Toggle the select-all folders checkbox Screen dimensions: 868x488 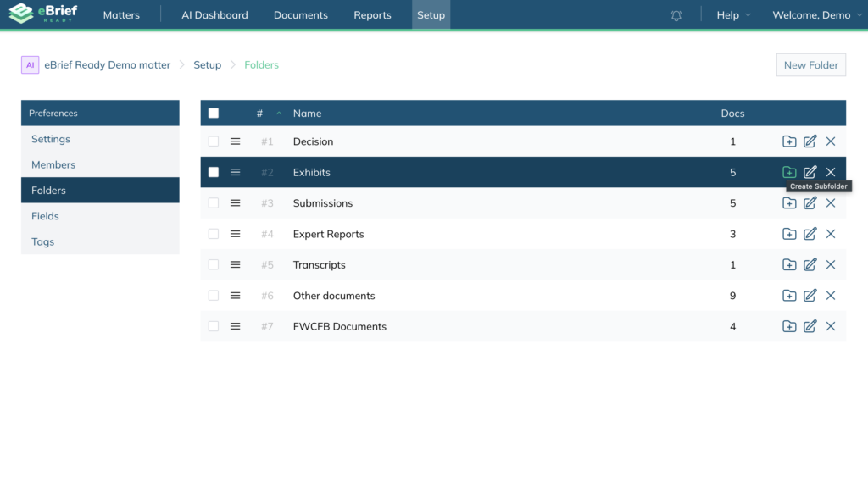(213, 113)
